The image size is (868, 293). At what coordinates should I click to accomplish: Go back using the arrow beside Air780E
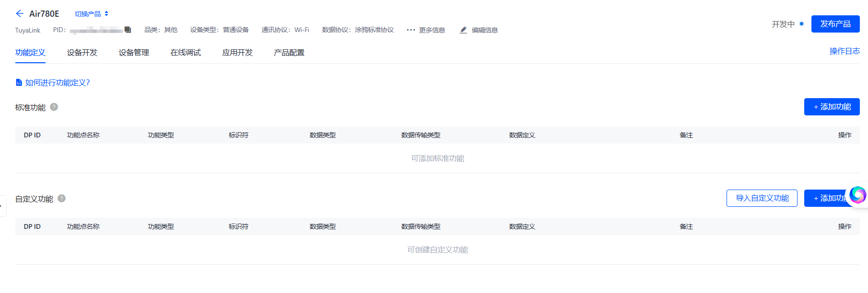[x=20, y=13]
